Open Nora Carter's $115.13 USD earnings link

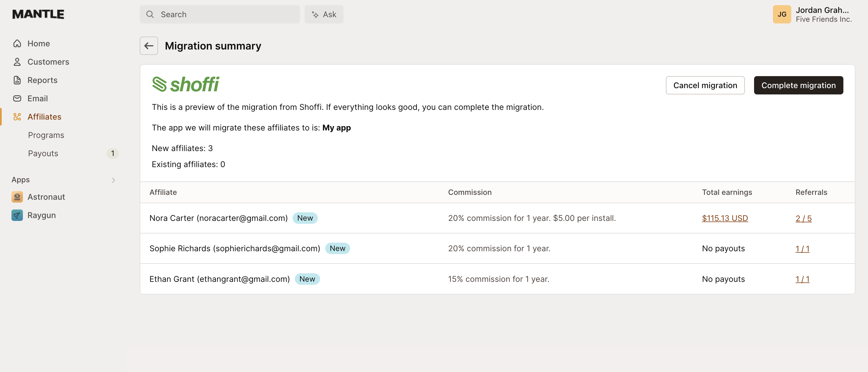(x=725, y=218)
